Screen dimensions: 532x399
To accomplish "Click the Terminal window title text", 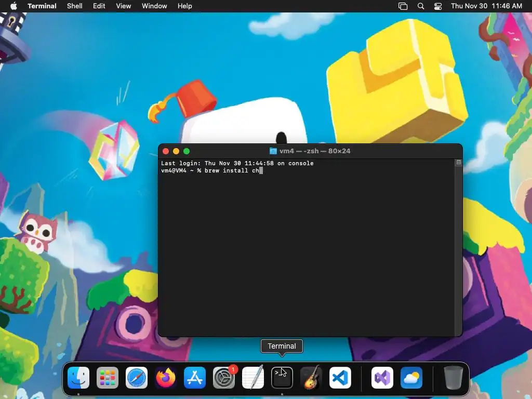I will [315, 151].
